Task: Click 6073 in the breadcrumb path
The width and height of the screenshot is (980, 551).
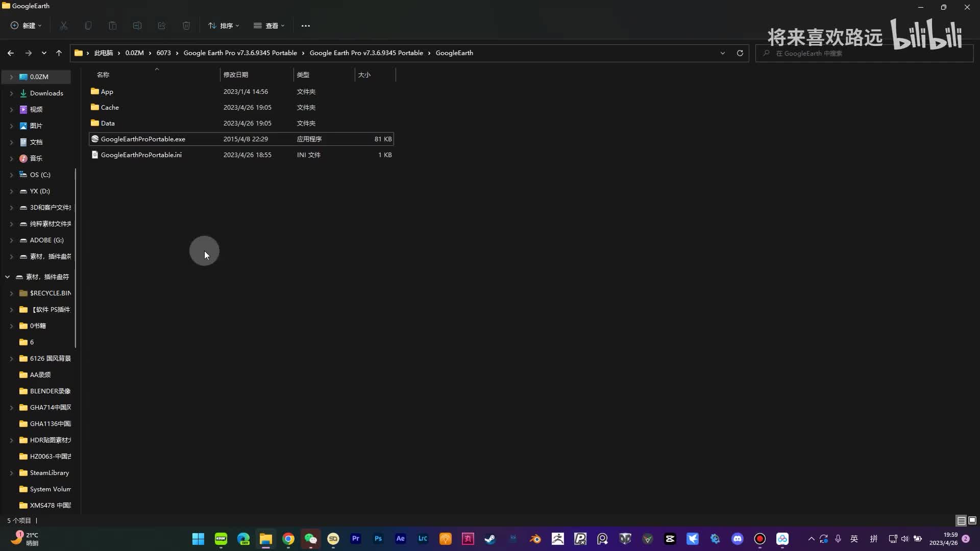Action: [x=163, y=53]
